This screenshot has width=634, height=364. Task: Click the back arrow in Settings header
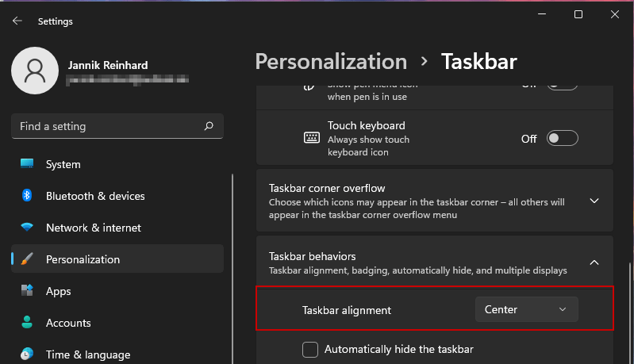(17, 21)
